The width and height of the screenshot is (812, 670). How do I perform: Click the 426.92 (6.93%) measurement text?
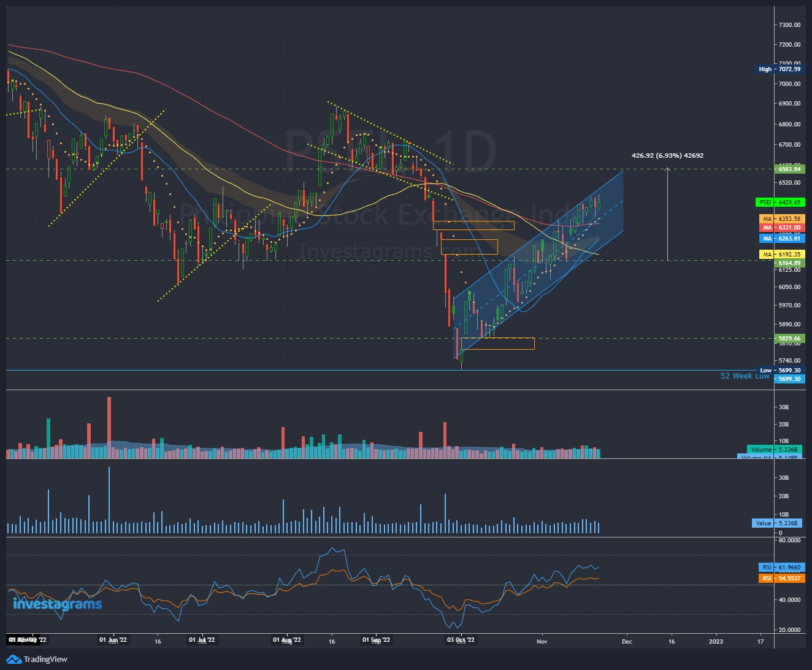(667, 155)
